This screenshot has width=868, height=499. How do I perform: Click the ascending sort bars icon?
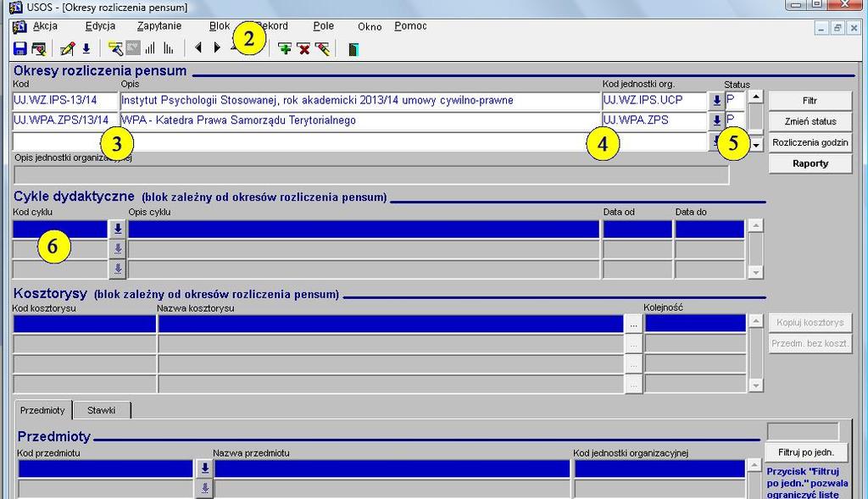click(150, 48)
